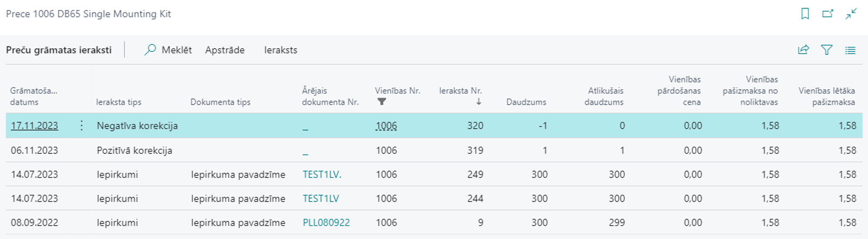Select entry number 244 cell
Image resolution: width=868 pixels, height=239 pixels.
click(x=475, y=199)
